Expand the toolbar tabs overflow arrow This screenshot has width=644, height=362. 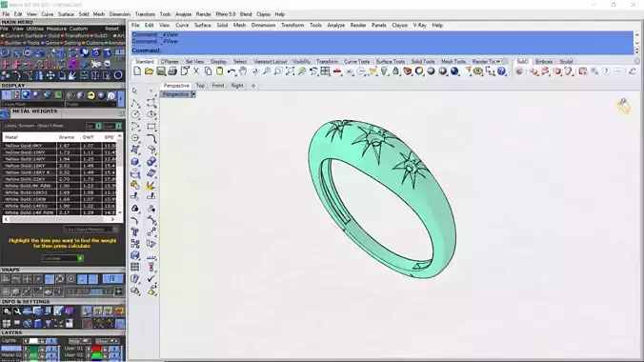498,61
